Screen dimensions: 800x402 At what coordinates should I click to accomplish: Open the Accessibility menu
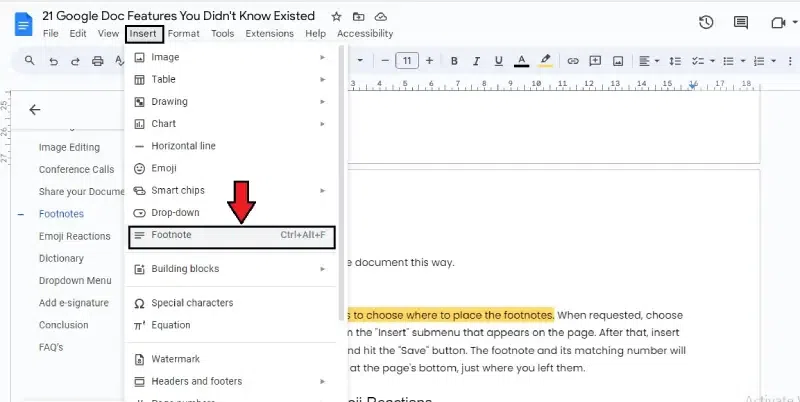(x=365, y=34)
